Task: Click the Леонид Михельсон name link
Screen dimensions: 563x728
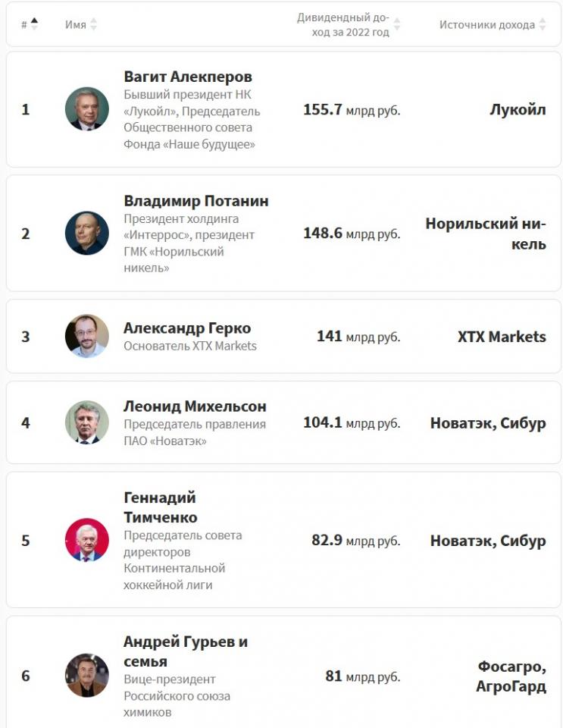Action: [x=195, y=406]
